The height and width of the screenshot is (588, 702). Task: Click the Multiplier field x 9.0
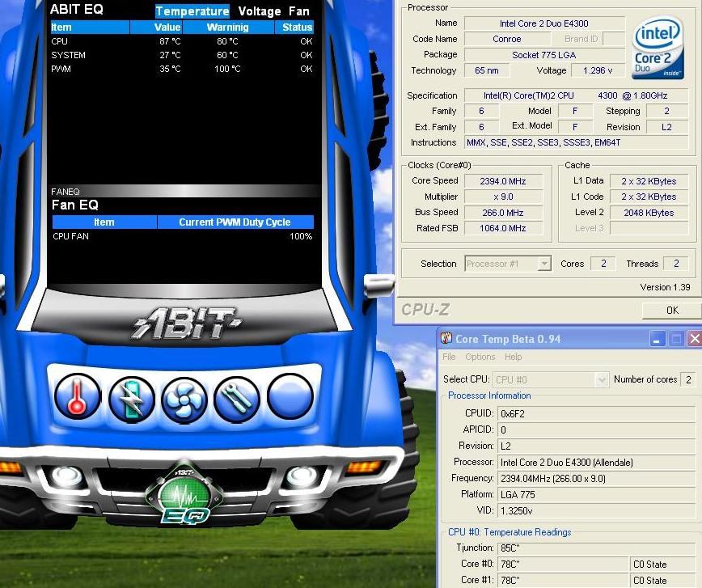click(503, 197)
